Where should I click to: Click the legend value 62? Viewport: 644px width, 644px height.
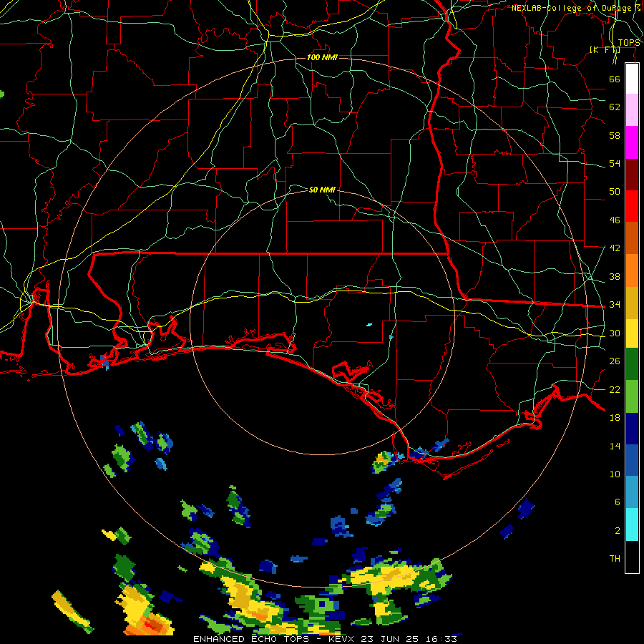click(615, 107)
